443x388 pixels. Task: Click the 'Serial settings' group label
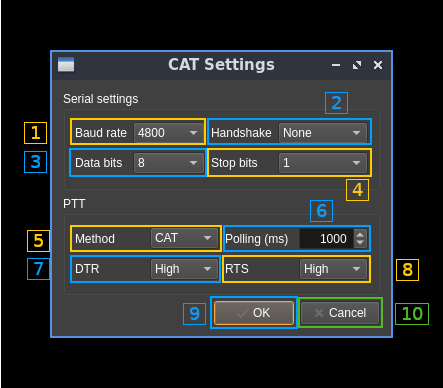[101, 99]
